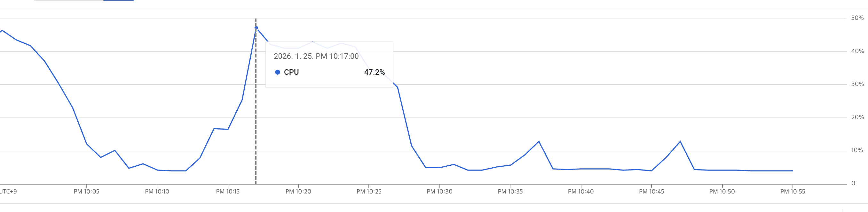Click the PM 10:50 axis label
This screenshot has width=868, height=212.
click(722, 192)
